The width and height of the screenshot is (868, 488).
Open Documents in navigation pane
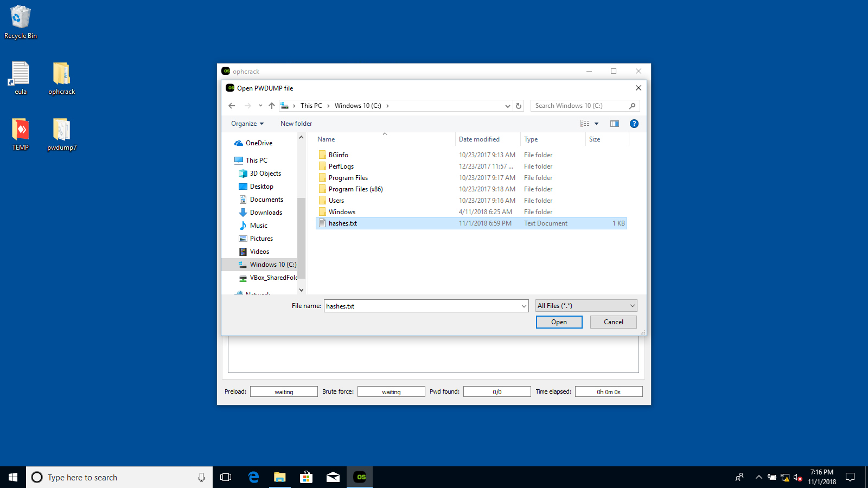coord(261,200)
